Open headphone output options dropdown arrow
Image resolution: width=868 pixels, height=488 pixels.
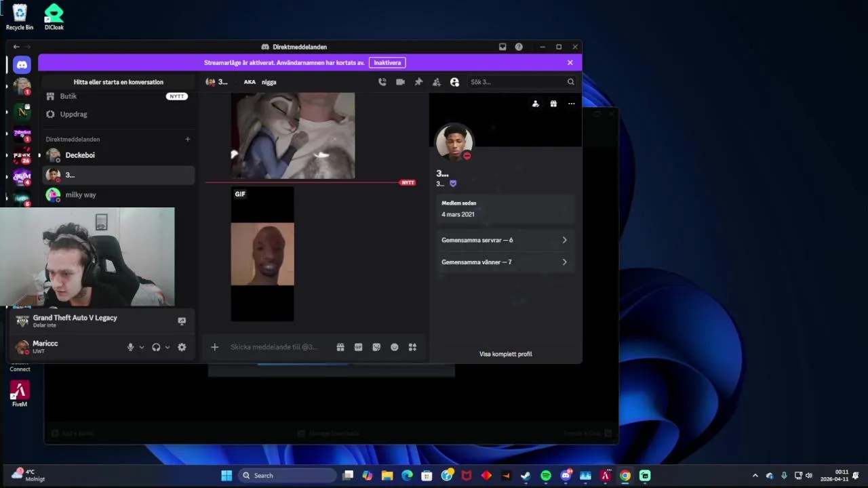pos(167,347)
